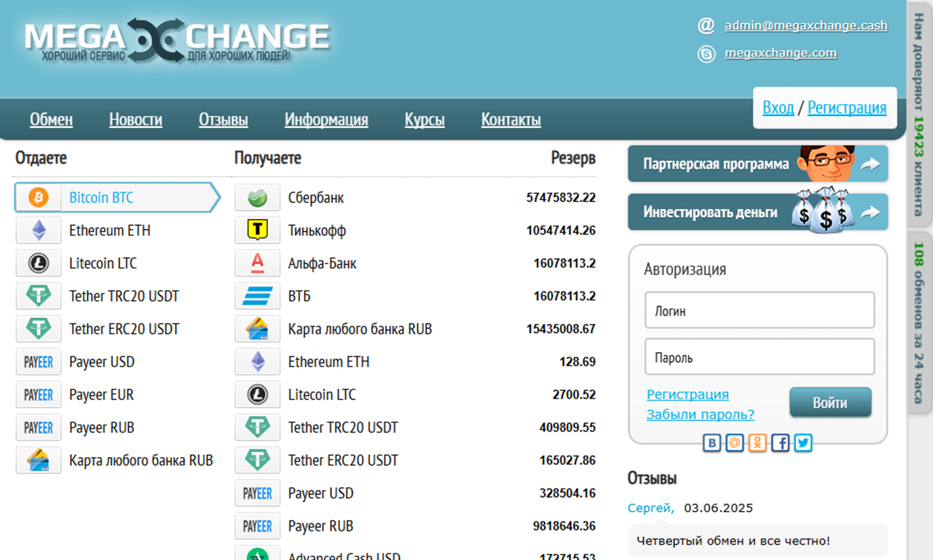Click the Litecoin icon in the Отдаете list
The height and width of the screenshot is (560, 933).
[x=39, y=263]
